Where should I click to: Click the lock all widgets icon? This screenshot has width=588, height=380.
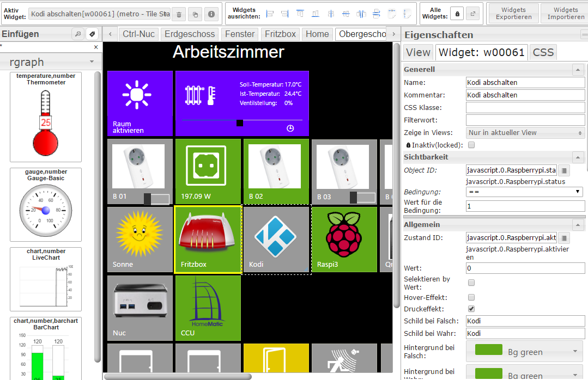458,14
